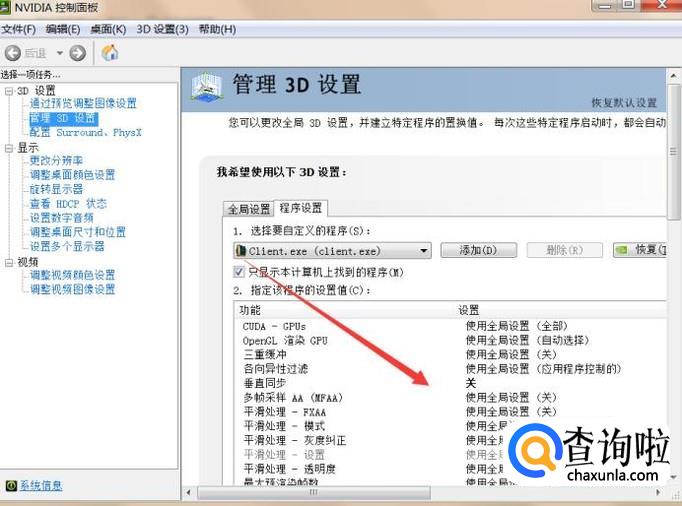Select the 三重缓冲 setting row
This screenshot has height=506, width=682.
[450, 355]
